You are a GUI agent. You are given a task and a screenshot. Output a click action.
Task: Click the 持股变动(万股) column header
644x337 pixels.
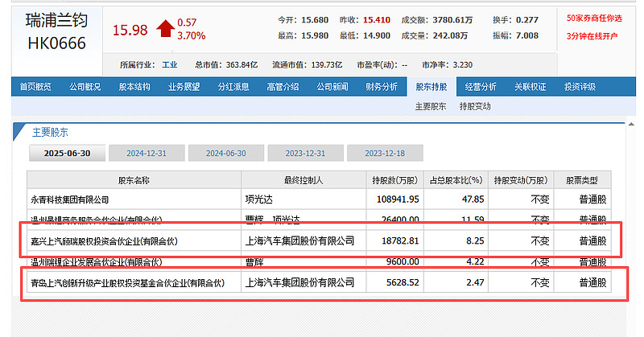tap(521, 180)
